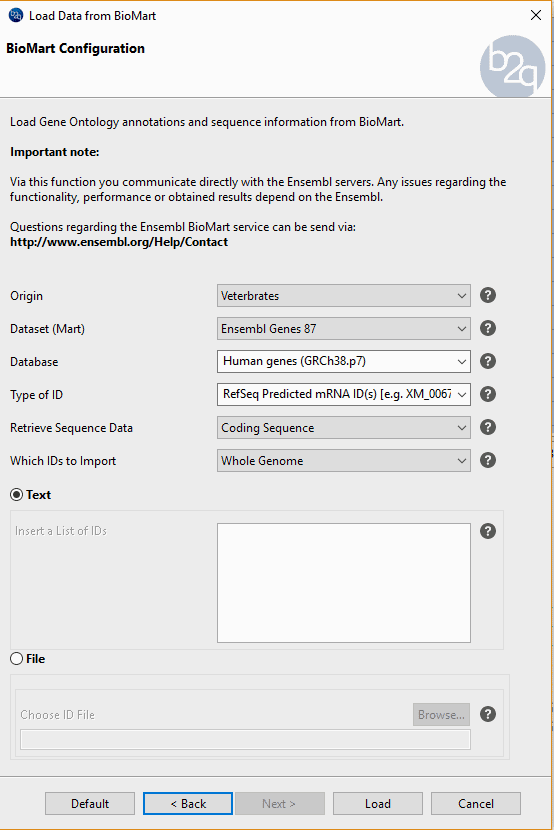Click the "Type of ID" label

click(37, 395)
